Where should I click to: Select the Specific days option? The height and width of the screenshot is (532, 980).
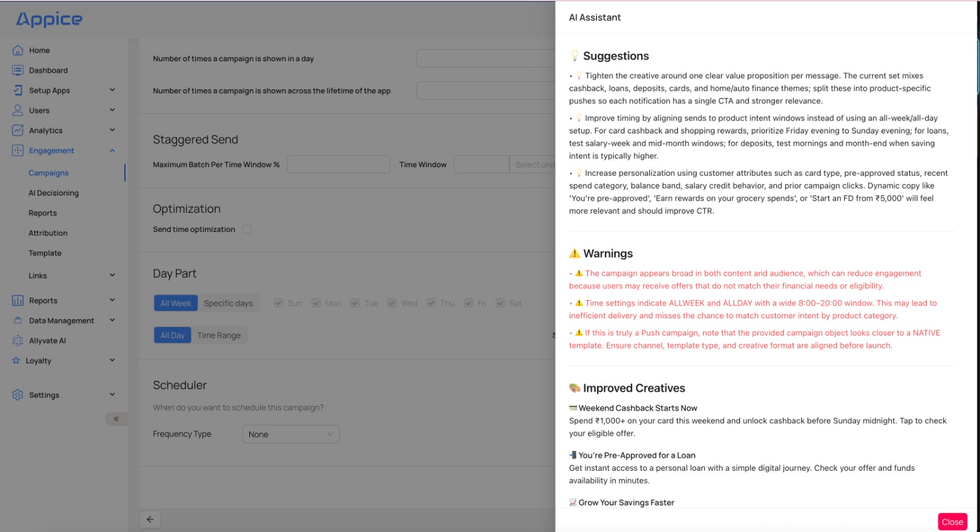(x=228, y=303)
